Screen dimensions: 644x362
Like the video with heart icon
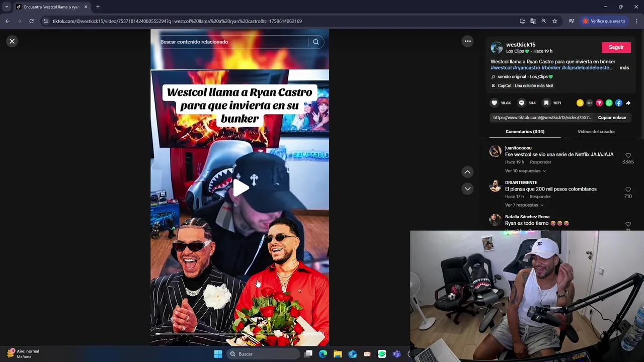pos(495,103)
